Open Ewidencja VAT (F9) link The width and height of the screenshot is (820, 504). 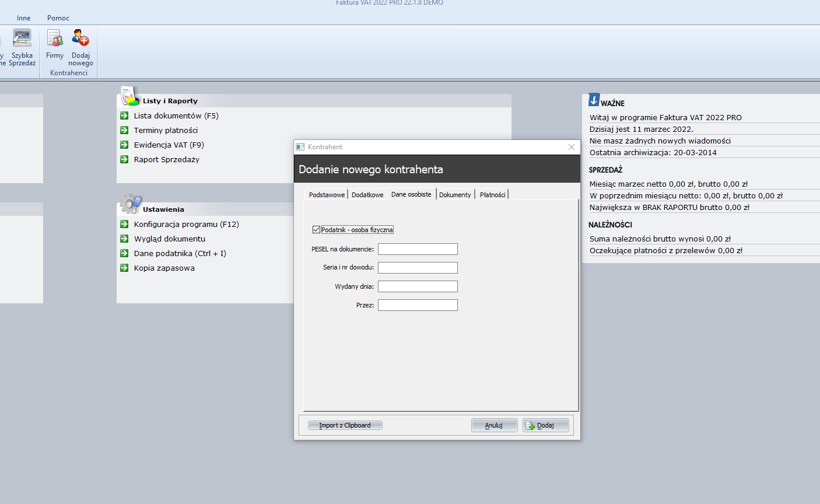pos(169,145)
